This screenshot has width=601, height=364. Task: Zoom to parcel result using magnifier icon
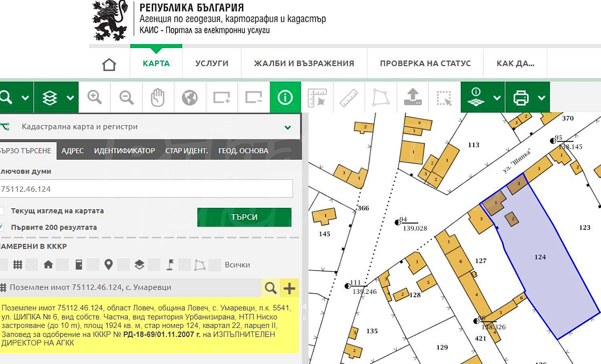pos(271,288)
